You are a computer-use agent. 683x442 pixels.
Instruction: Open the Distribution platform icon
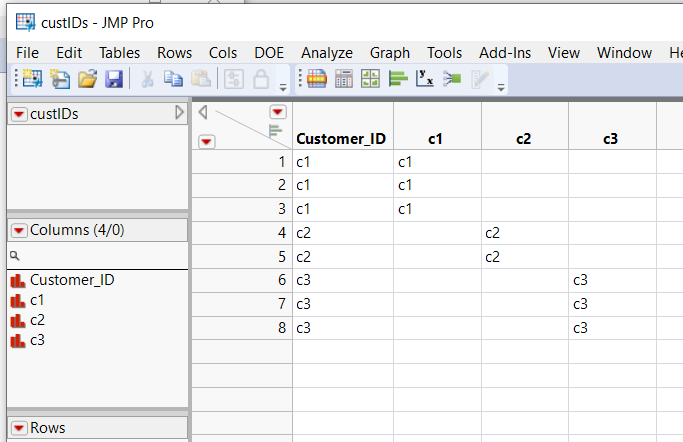pos(398,79)
